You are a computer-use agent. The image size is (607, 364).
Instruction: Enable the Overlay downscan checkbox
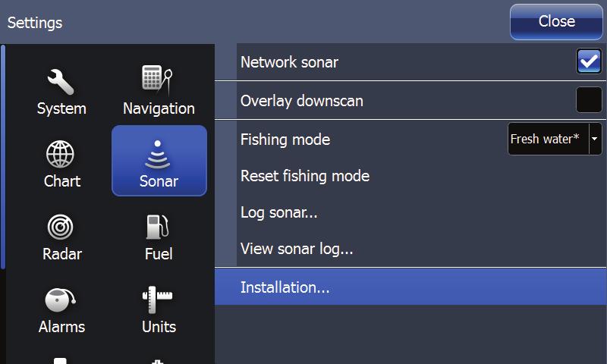coord(589,100)
